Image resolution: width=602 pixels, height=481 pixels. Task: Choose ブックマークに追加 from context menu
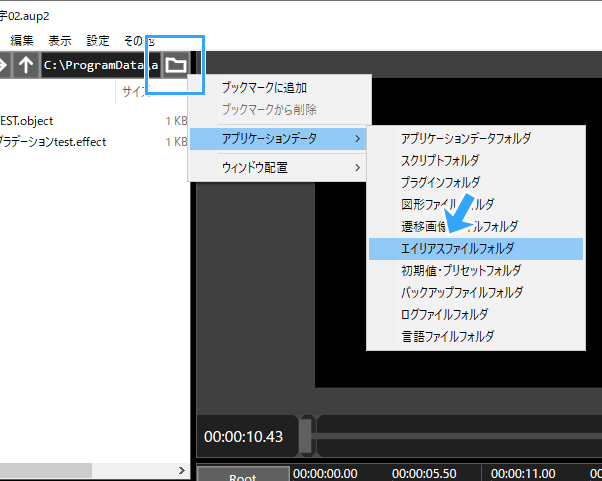280,88
